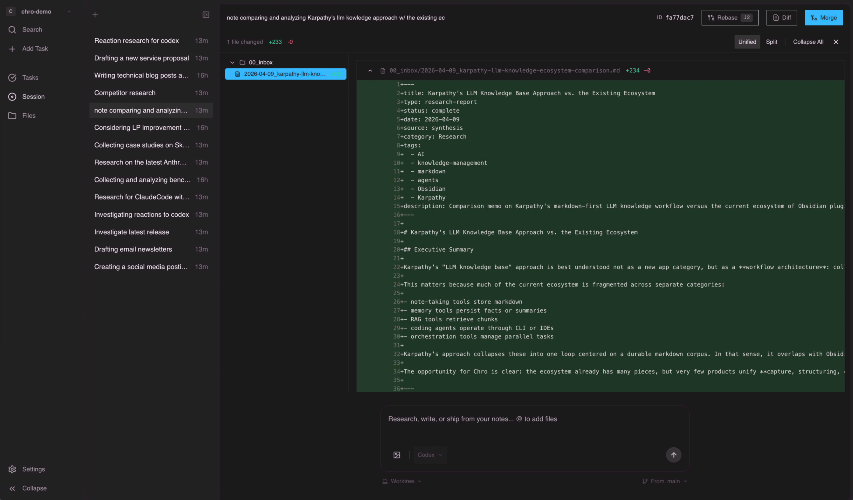Open 'Considering LP improvement' session

coord(151,128)
